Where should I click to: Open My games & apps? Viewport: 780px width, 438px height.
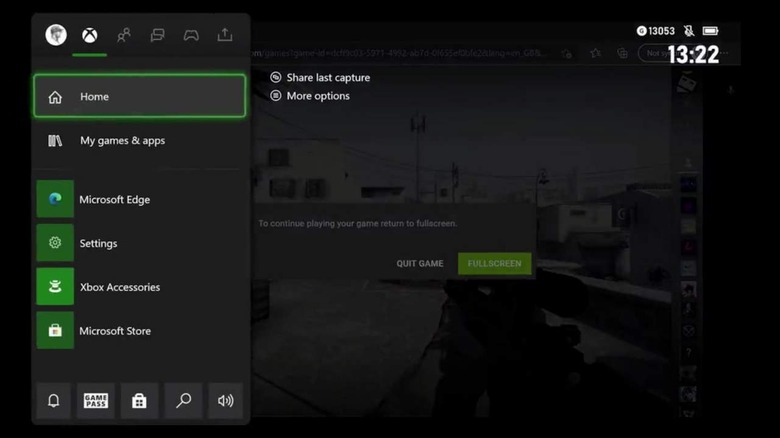pyautogui.click(x=139, y=140)
